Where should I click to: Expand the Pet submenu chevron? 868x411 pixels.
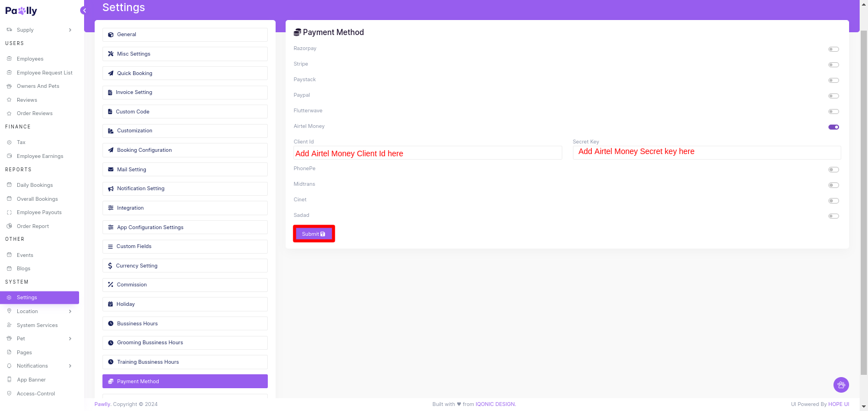pyautogui.click(x=70, y=339)
